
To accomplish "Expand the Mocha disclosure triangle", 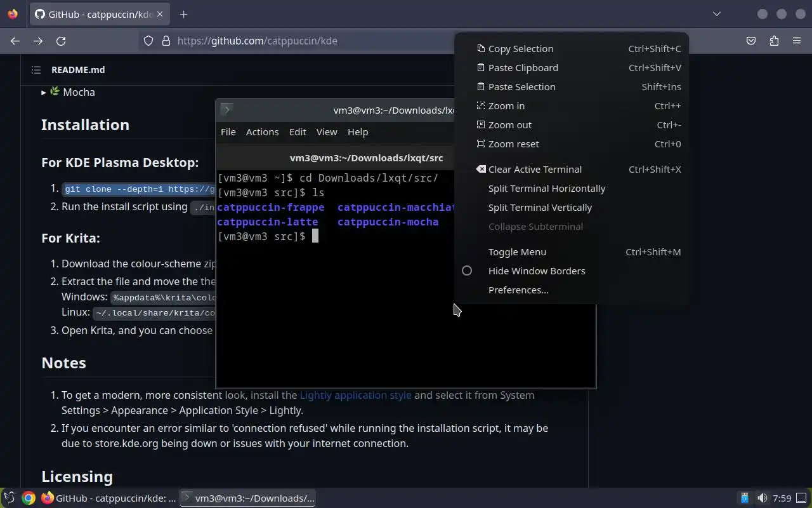I will coord(44,92).
